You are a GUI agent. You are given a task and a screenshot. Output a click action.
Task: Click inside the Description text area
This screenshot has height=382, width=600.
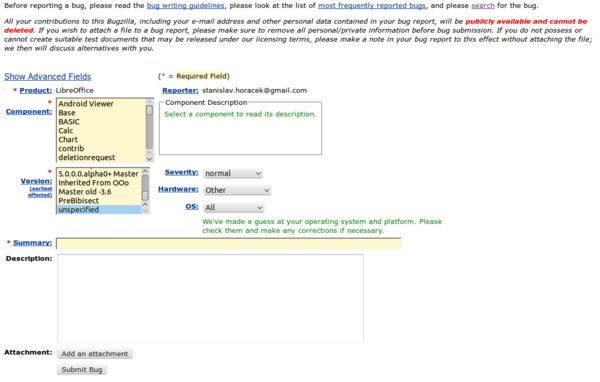click(x=210, y=299)
